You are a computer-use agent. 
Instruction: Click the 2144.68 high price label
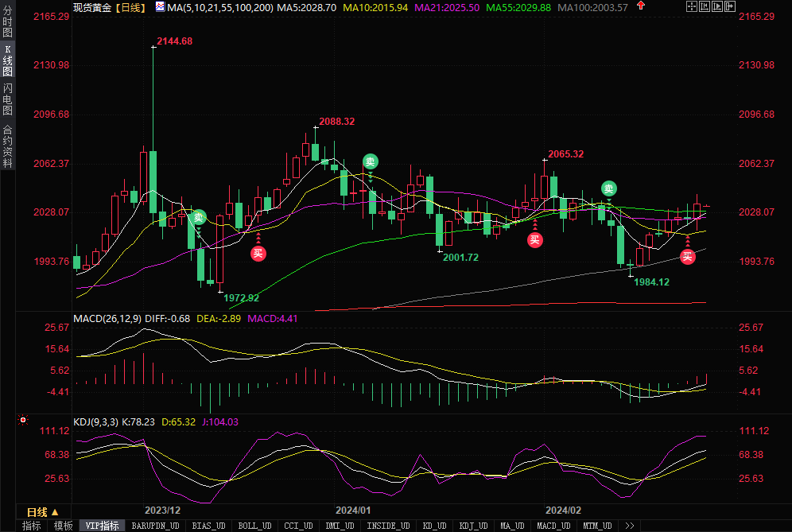tap(175, 41)
